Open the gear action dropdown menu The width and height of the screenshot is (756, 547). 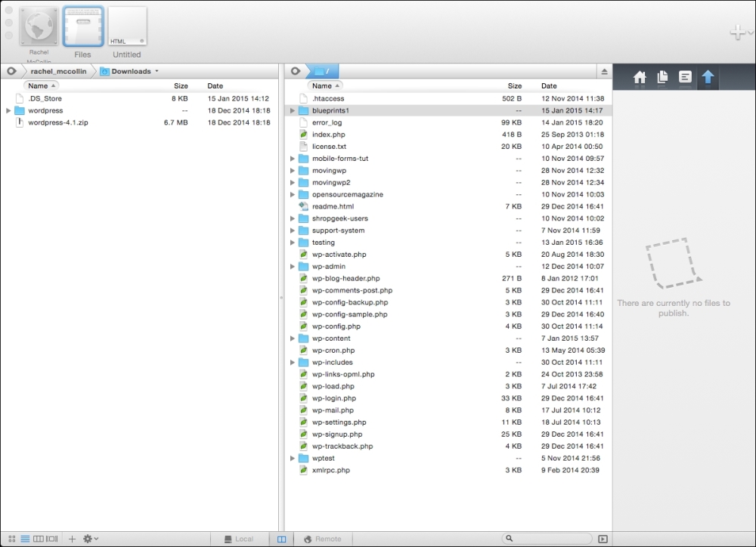(x=91, y=539)
